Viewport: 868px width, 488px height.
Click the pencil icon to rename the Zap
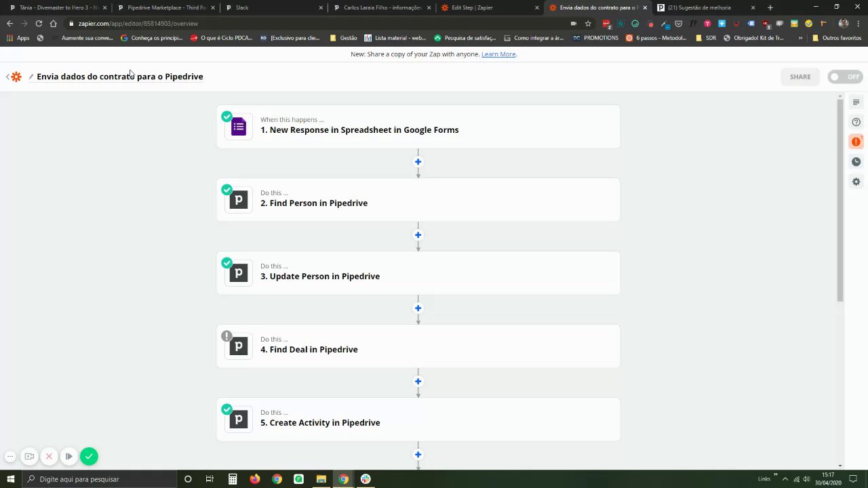(x=31, y=77)
